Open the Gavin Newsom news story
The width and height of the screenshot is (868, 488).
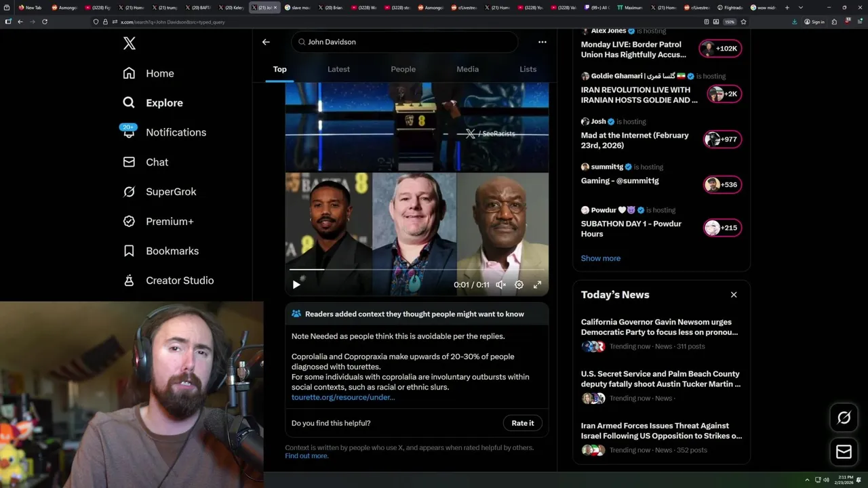661,334
